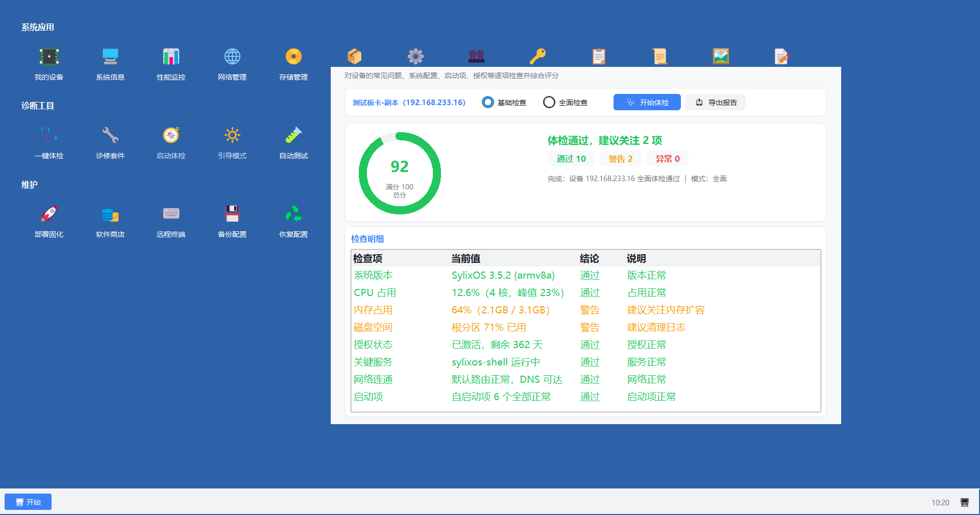Click the taskbar clock 10:20

[940, 503]
